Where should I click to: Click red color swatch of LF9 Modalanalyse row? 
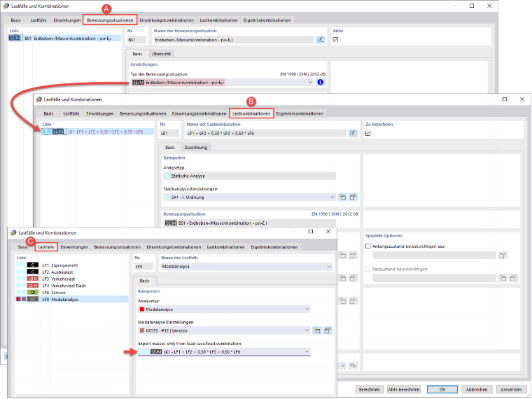pyautogui.click(x=18, y=299)
